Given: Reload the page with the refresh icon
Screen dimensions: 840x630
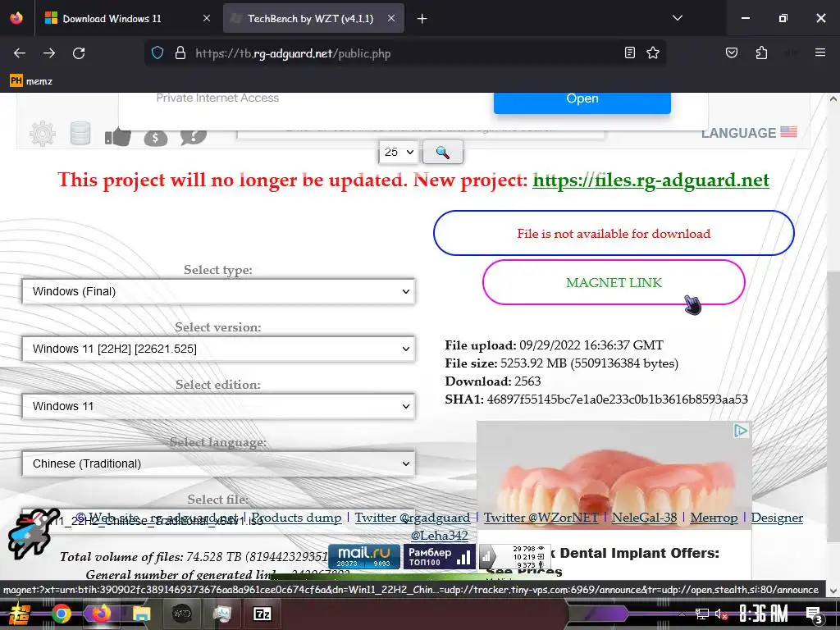Looking at the screenshot, I should click(79, 53).
